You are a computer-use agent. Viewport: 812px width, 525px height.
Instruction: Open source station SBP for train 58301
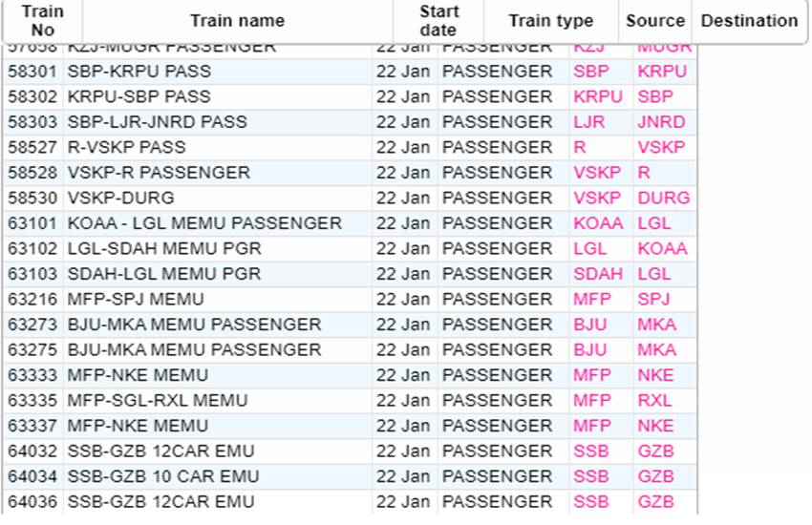pyautogui.click(x=591, y=72)
